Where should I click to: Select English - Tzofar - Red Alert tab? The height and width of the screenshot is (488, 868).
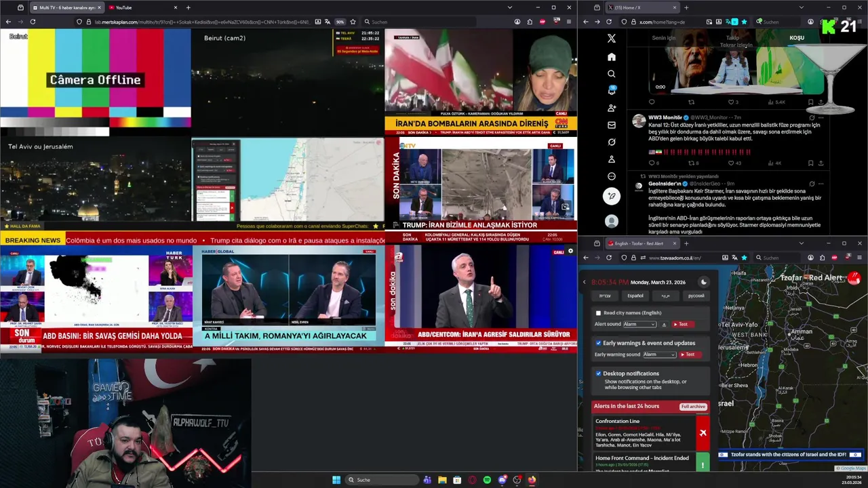[x=643, y=243]
